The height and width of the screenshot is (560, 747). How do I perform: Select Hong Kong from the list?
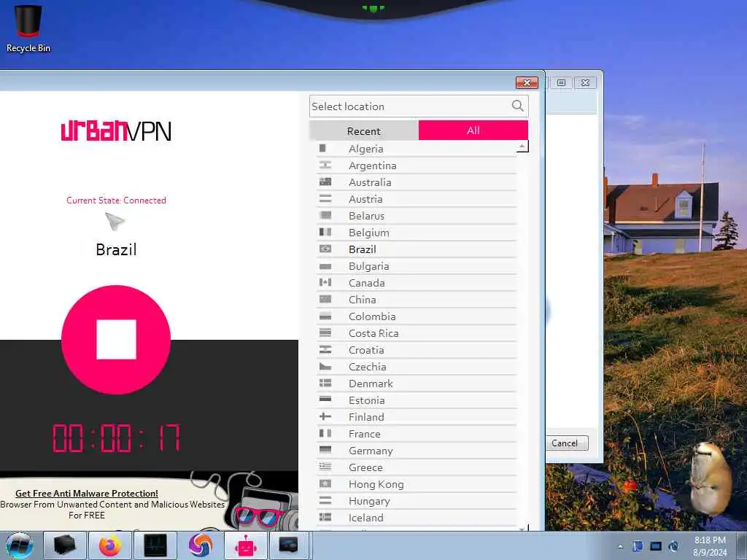(x=417, y=484)
